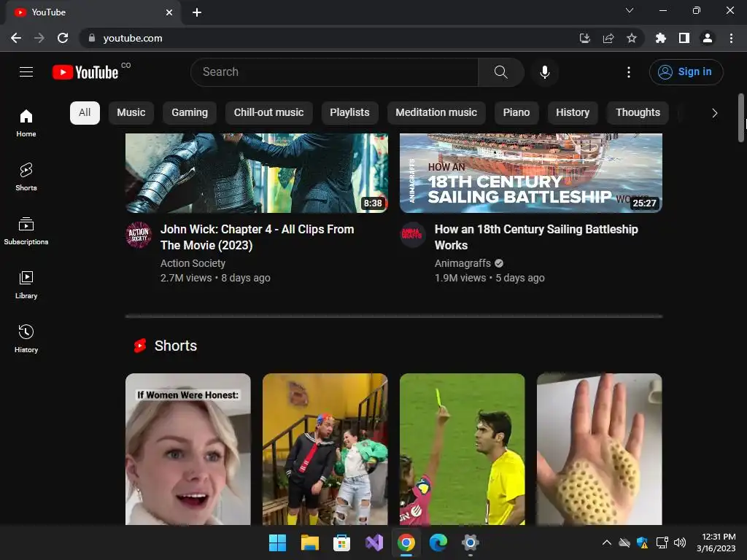Image resolution: width=747 pixels, height=560 pixels.
Task: Open History in sidebar
Action: (26, 338)
